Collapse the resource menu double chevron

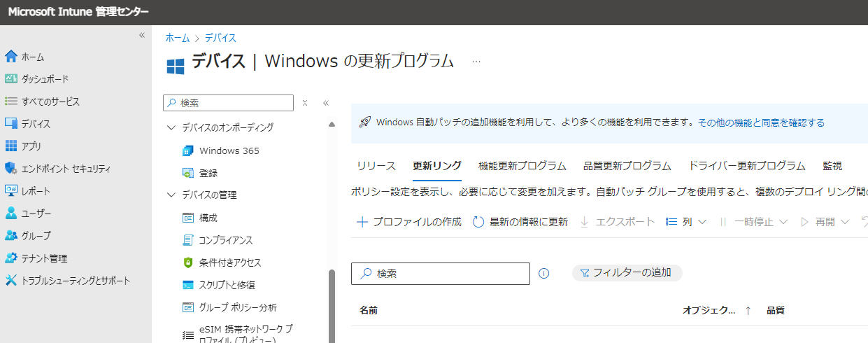point(326,103)
